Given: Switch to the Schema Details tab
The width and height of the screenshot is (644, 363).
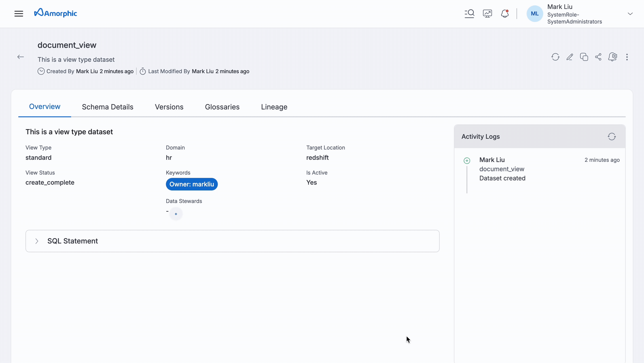Looking at the screenshot, I should click(108, 107).
